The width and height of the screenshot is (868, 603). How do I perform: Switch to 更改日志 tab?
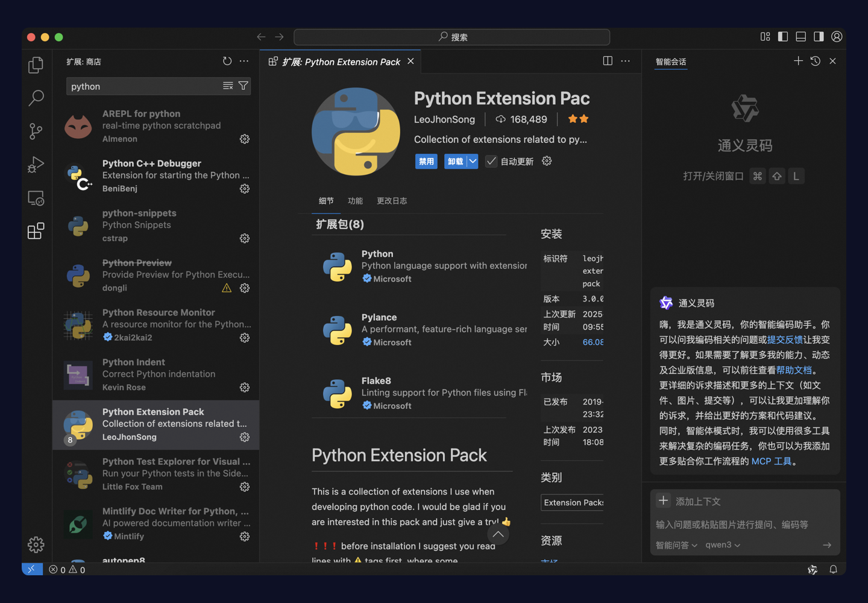click(392, 201)
